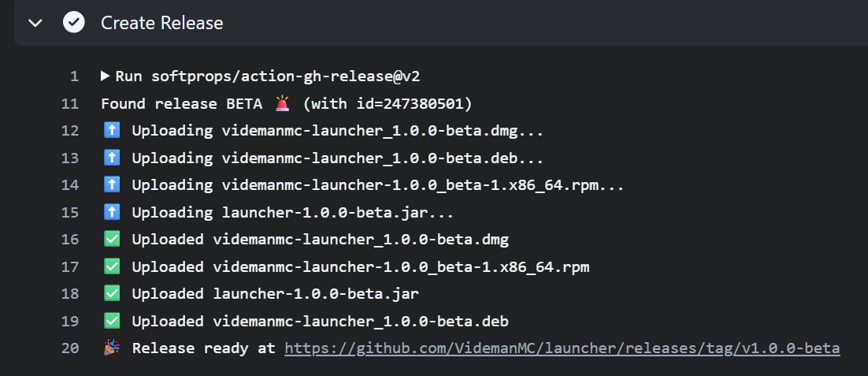
Task: Select log line number 20
Action: tap(70, 348)
